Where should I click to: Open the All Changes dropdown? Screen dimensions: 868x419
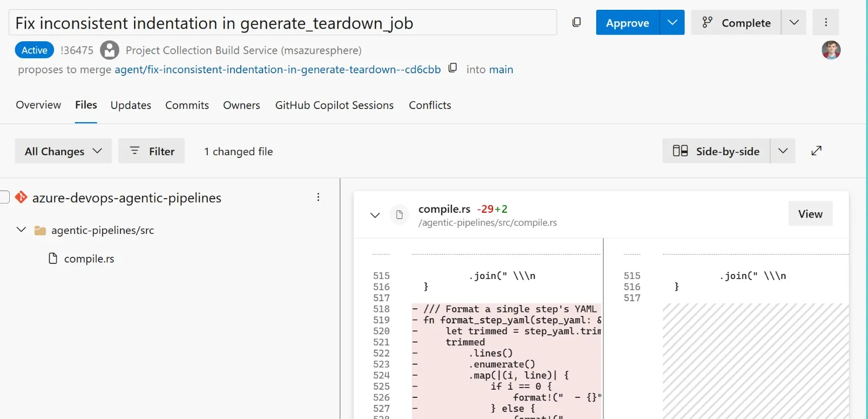(x=63, y=151)
